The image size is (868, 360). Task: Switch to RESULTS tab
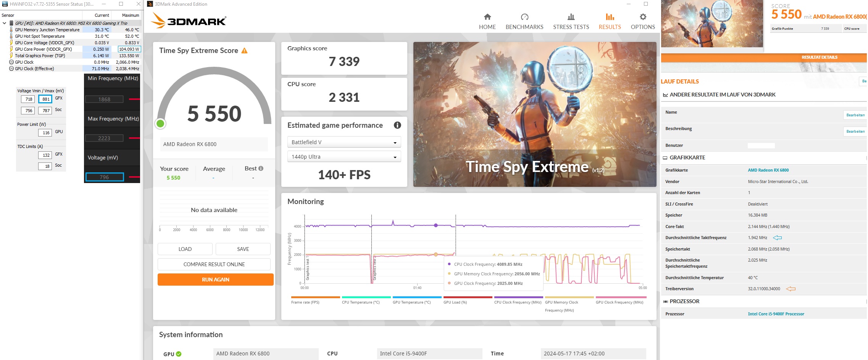(x=610, y=21)
